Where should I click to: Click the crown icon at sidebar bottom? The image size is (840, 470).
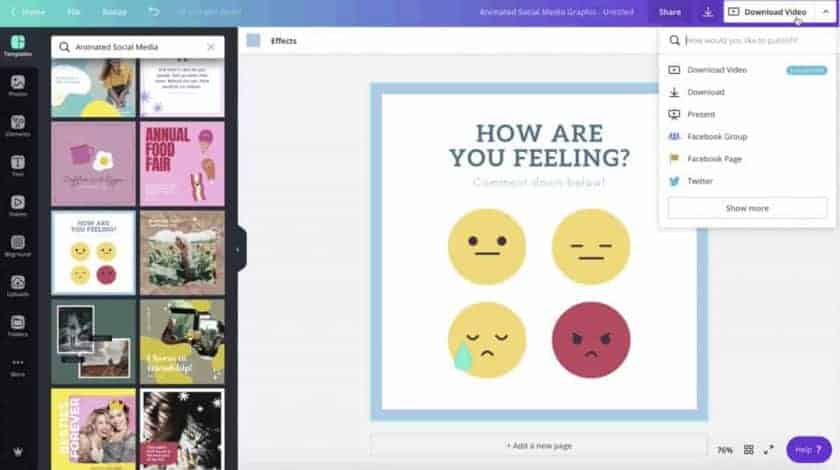point(18,452)
